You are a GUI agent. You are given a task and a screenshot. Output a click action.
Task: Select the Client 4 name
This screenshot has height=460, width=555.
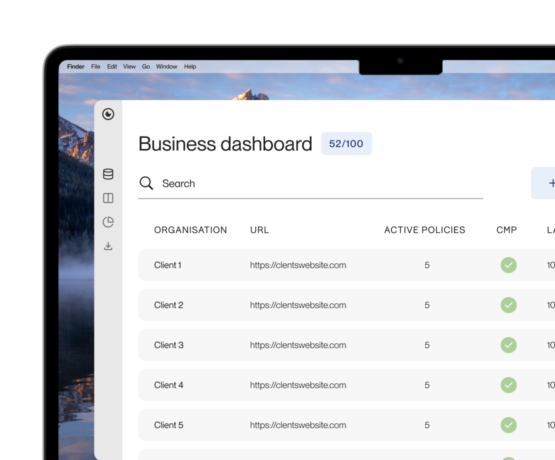[x=168, y=385]
